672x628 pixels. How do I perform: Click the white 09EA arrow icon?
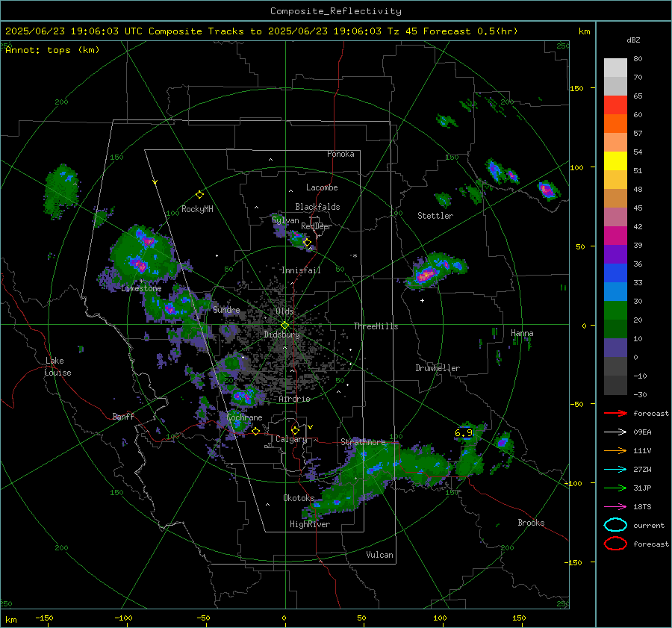click(615, 432)
